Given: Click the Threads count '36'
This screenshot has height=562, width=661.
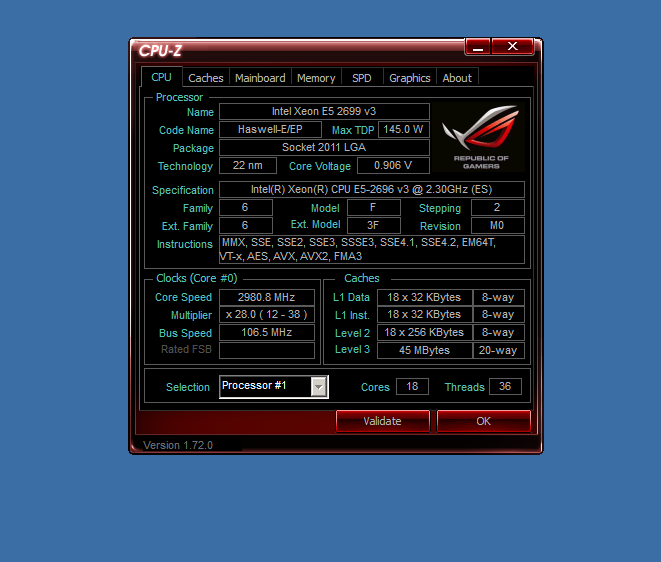Looking at the screenshot, I should [x=505, y=386].
